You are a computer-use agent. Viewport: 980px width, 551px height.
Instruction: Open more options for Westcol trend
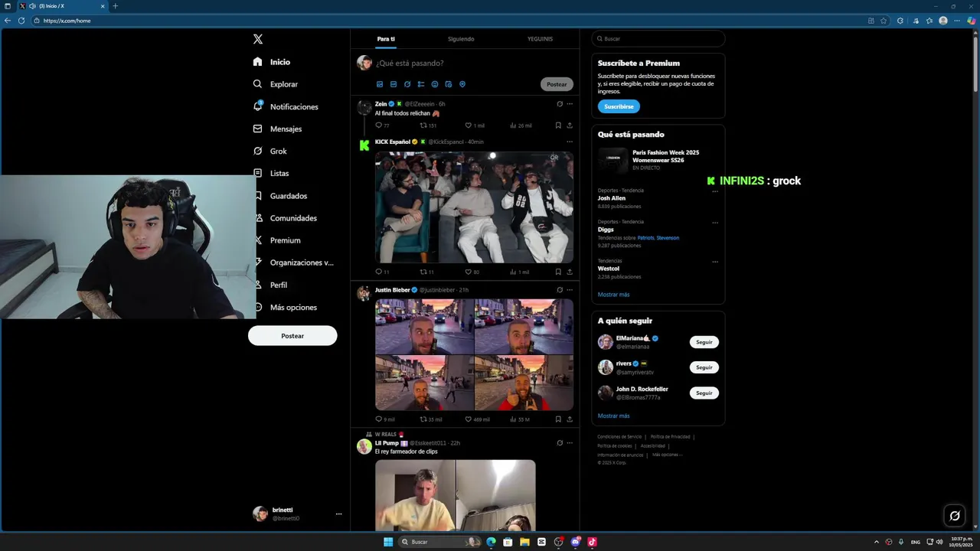pyautogui.click(x=715, y=262)
